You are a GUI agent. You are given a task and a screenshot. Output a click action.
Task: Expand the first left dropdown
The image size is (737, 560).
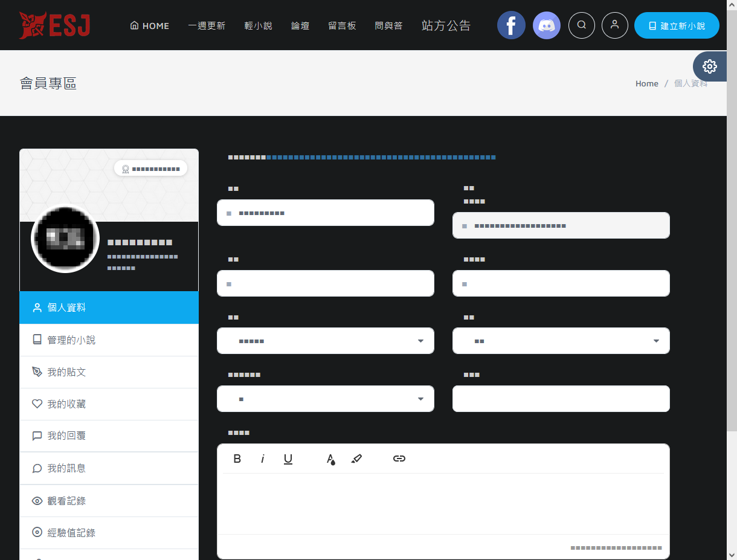click(x=325, y=341)
